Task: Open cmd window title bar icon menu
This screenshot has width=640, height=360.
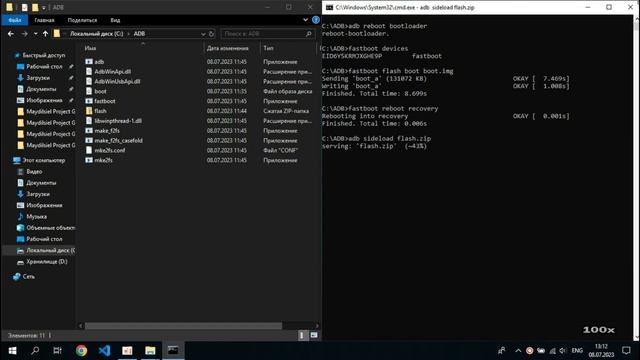Action: (x=329, y=7)
